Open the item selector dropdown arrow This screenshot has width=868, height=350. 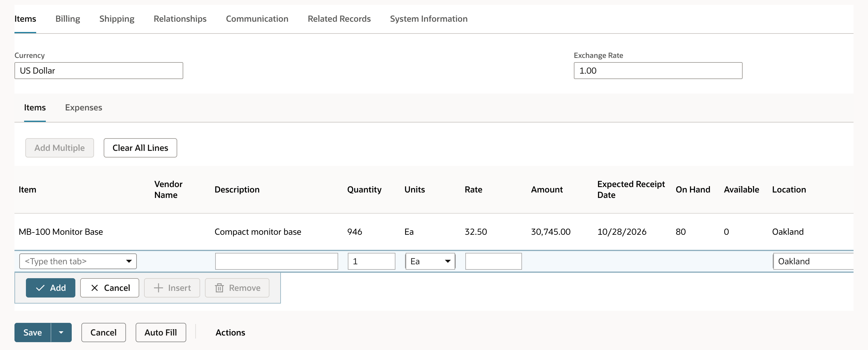pyautogui.click(x=129, y=261)
